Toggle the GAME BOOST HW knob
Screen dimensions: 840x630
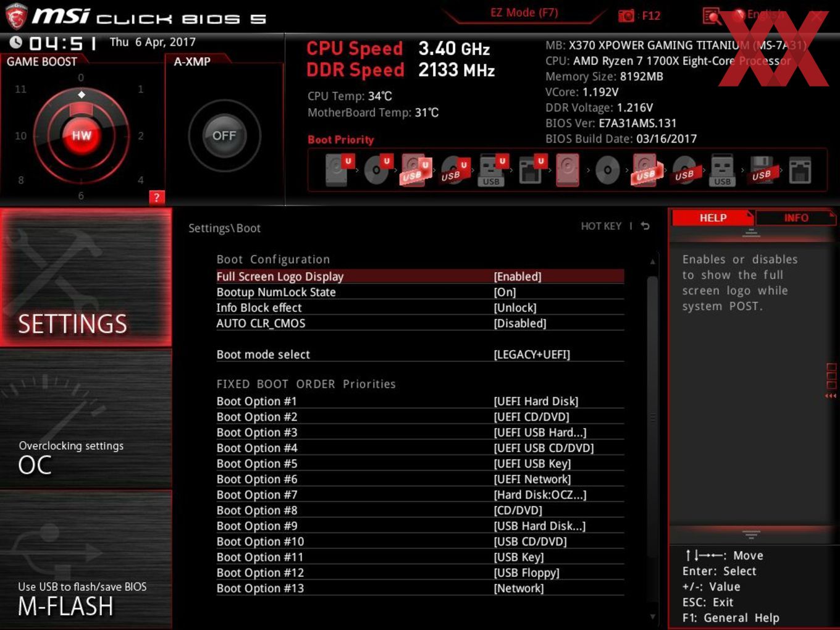[81, 136]
